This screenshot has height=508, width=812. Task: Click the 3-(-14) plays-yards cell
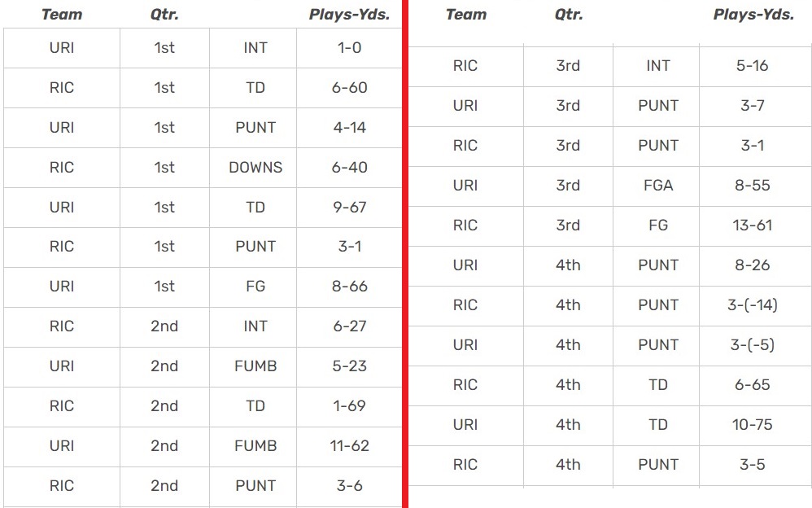753,305
